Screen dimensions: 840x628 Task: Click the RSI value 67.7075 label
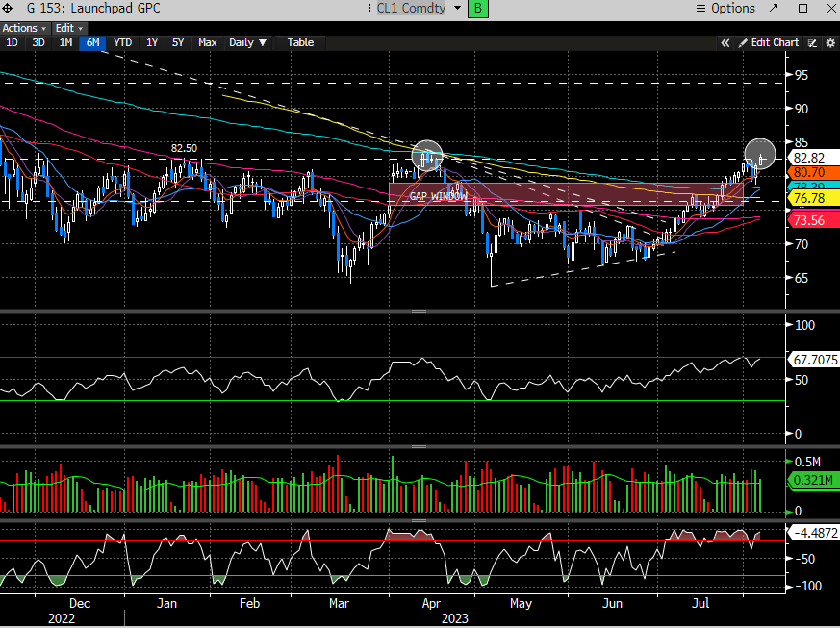[x=813, y=360]
